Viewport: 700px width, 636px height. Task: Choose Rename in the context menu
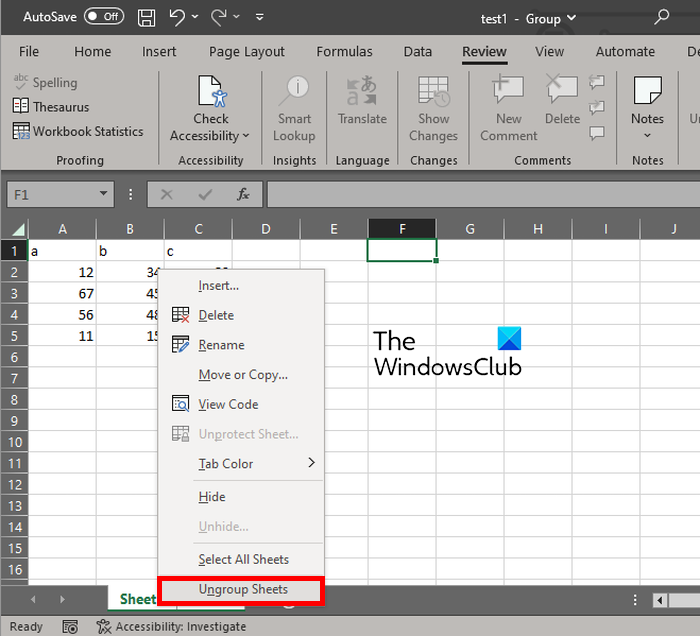pyautogui.click(x=241, y=345)
